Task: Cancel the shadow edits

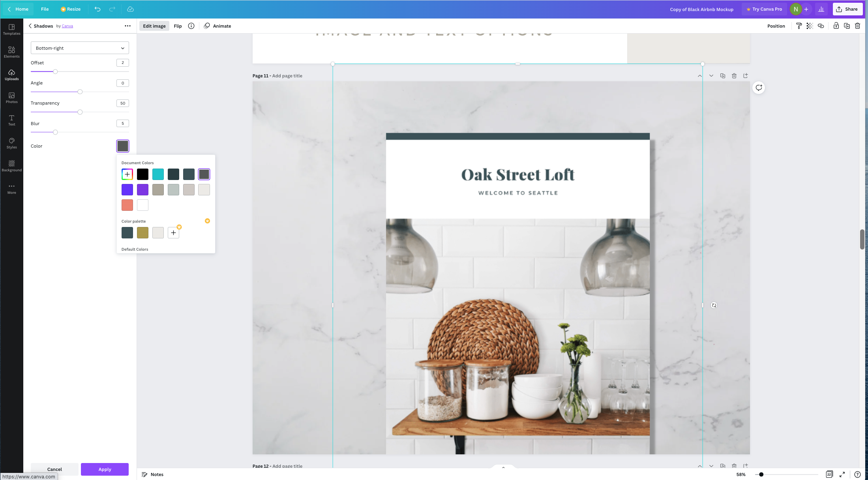Action: pos(54,469)
